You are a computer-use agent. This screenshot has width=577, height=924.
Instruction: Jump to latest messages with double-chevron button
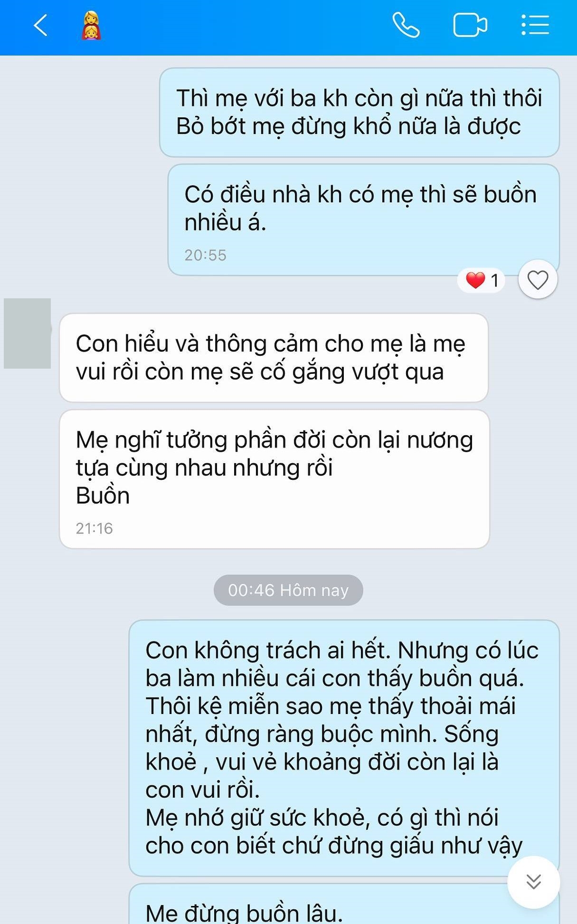(x=534, y=882)
